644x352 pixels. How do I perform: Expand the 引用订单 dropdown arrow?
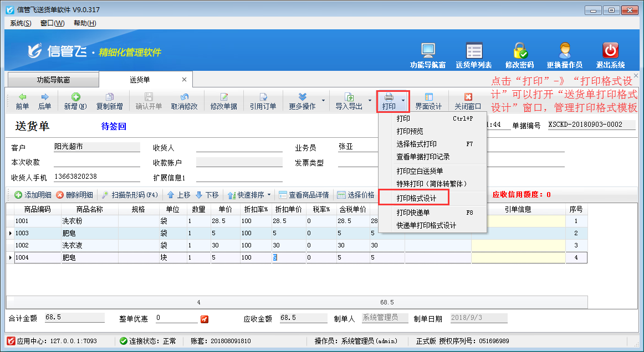[x=263, y=101]
